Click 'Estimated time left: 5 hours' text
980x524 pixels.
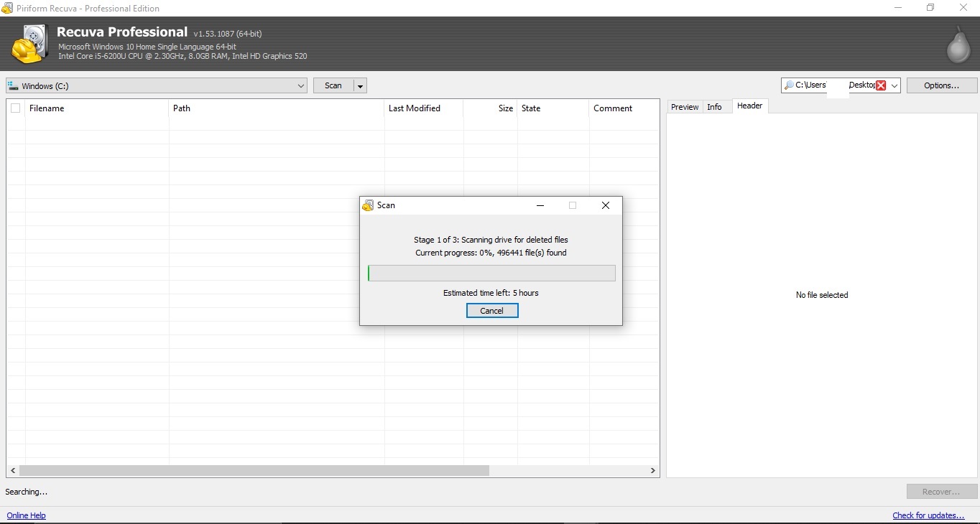click(491, 293)
